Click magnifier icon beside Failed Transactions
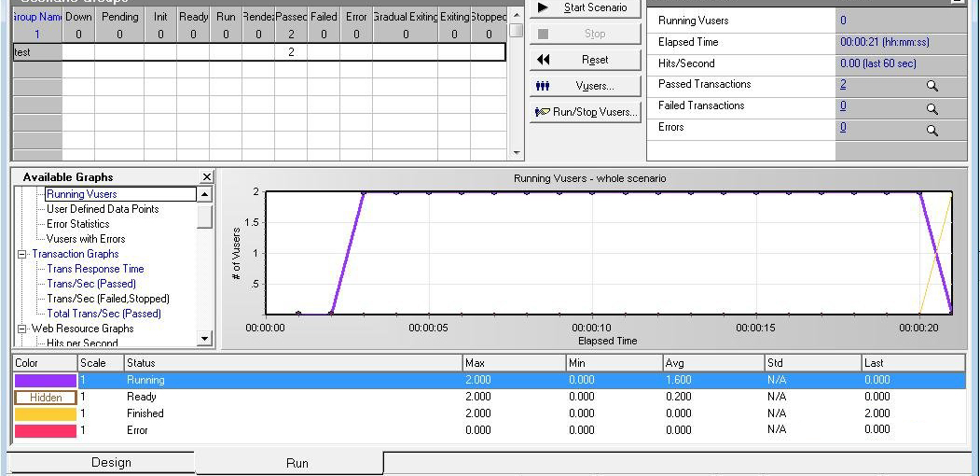 (932, 108)
